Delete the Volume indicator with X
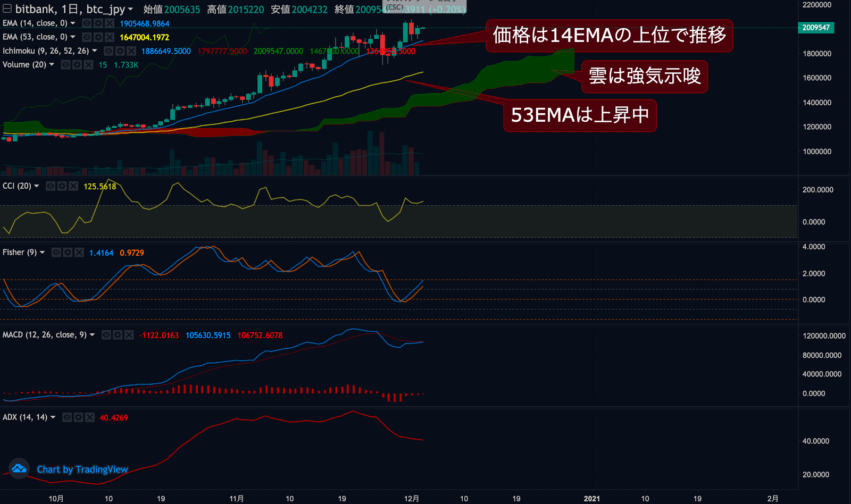Viewport: 851px width, 504px height. tap(88, 65)
